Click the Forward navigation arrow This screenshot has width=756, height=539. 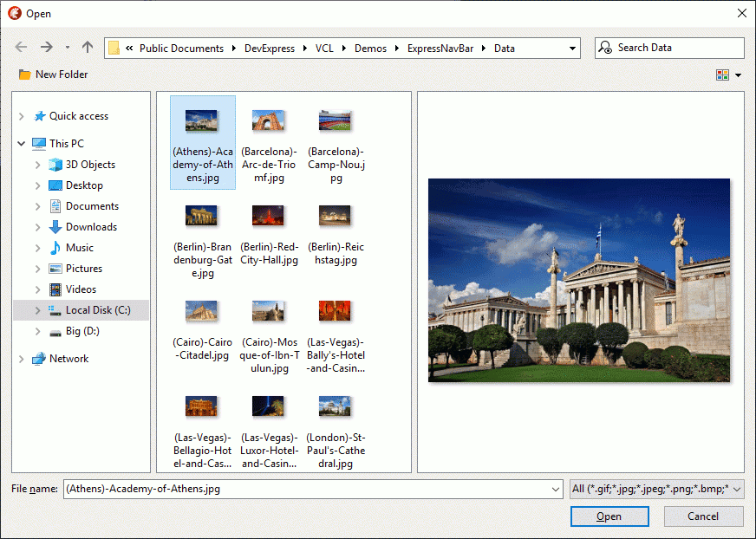coord(47,48)
